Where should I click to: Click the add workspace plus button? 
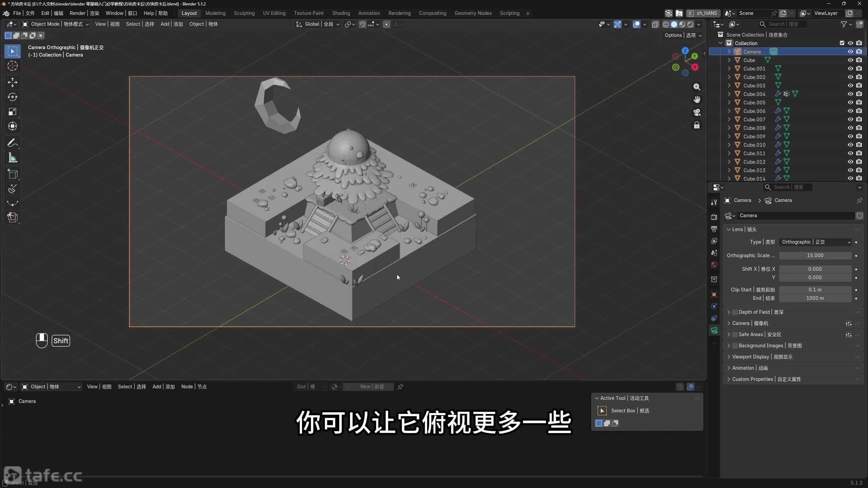click(x=528, y=13)
